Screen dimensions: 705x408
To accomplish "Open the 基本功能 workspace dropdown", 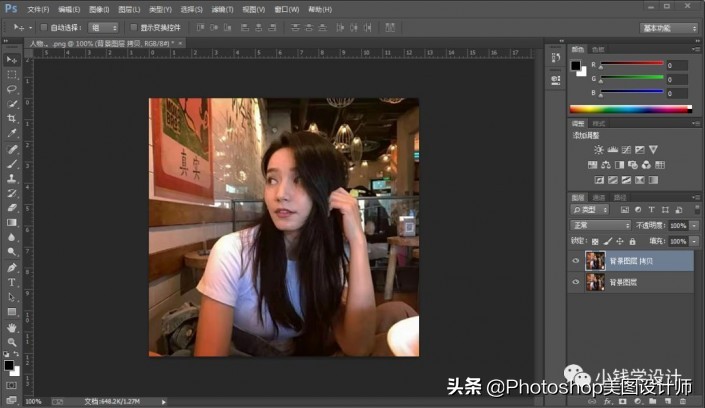I will pos(669,28).
